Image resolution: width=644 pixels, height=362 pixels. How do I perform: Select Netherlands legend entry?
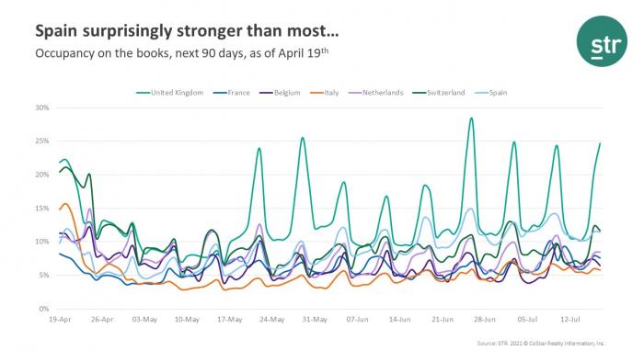click(x=375, y=93)
